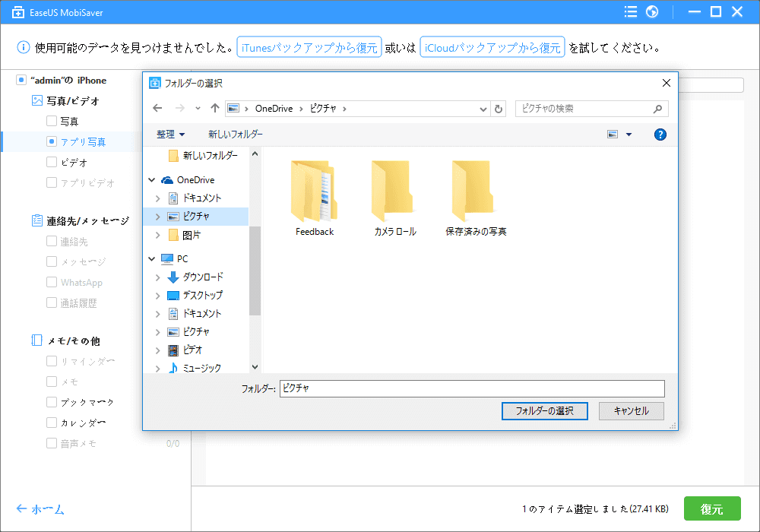Click 新しいフォルダー in the dialog toolbar

pyautogui.click(x=236, y=135)
